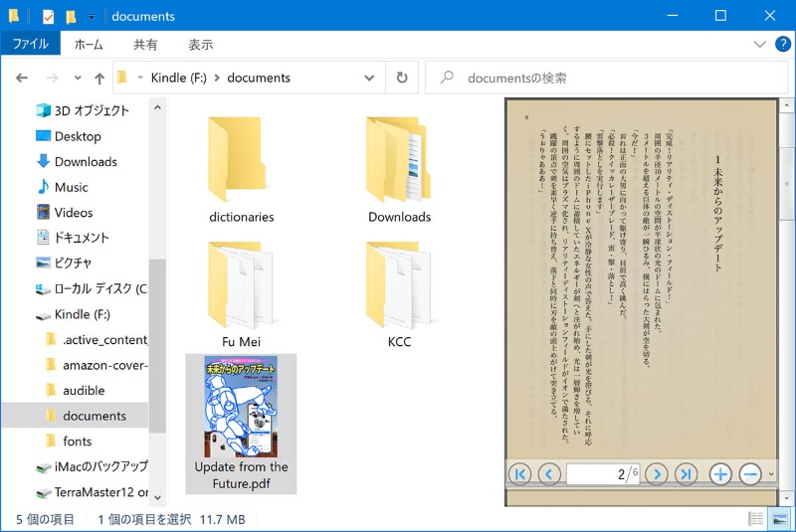Select the Fu Mei folder

click(241, 294)
